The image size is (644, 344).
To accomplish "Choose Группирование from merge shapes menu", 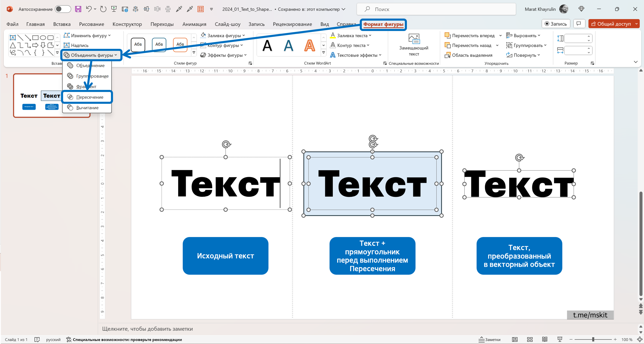I will tap(87, 76).
